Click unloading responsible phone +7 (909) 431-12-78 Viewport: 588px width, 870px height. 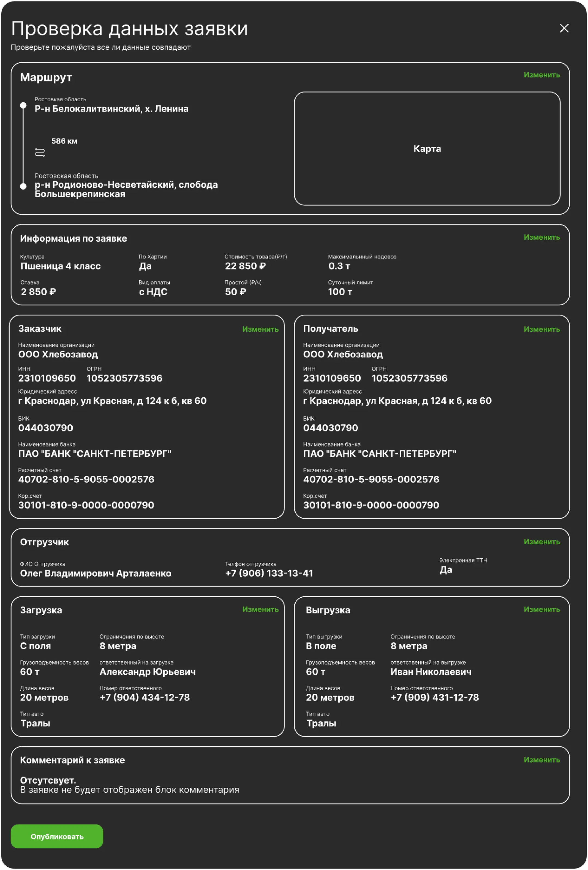pos(434,697)
